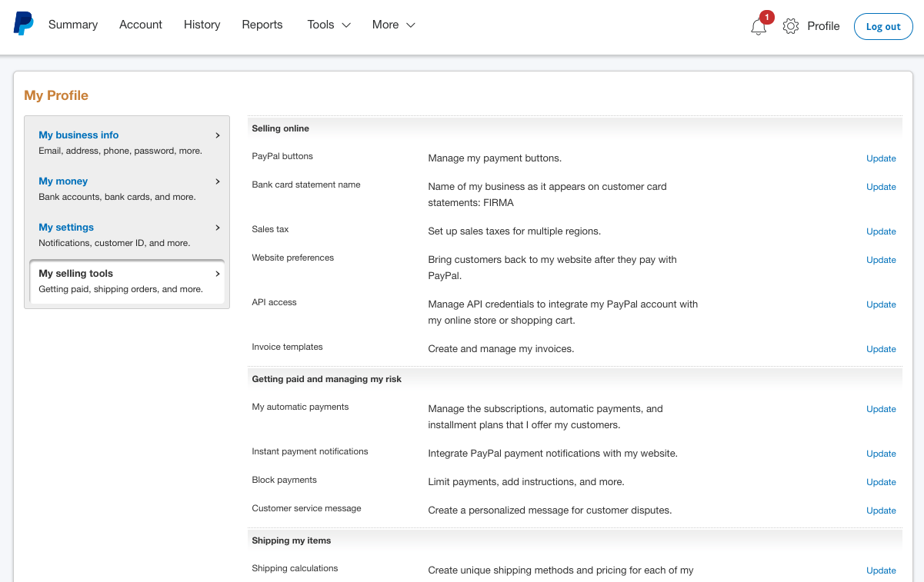
Task: Click 'Set up sales taxes for multiple regions.' text
Action: click(514, 231)
